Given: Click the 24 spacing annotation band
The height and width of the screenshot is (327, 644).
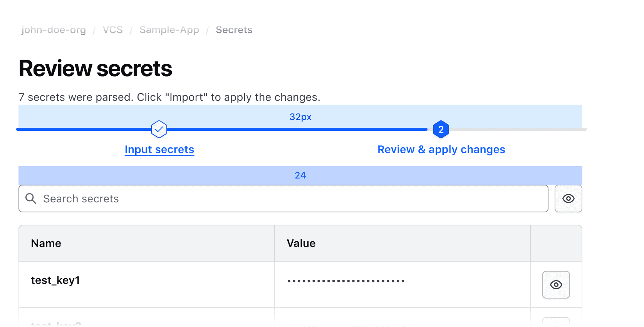Looking at the screenshot, I should coord(300,175).
